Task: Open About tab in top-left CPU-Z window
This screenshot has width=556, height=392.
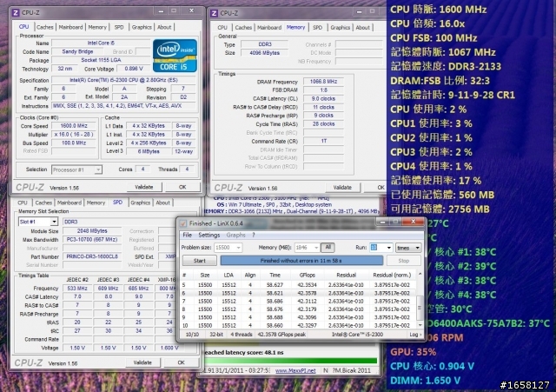Action: pyautogui.click(x=164, y=27)
